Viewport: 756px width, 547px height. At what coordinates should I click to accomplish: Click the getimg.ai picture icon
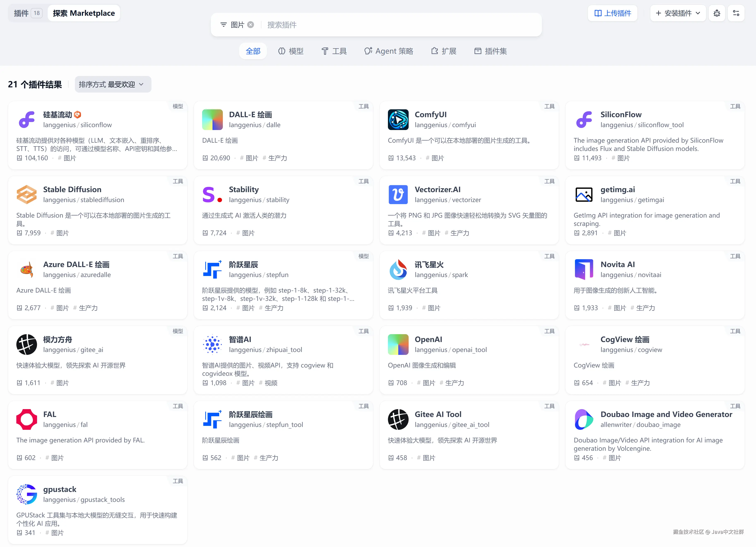coord(584,194)
